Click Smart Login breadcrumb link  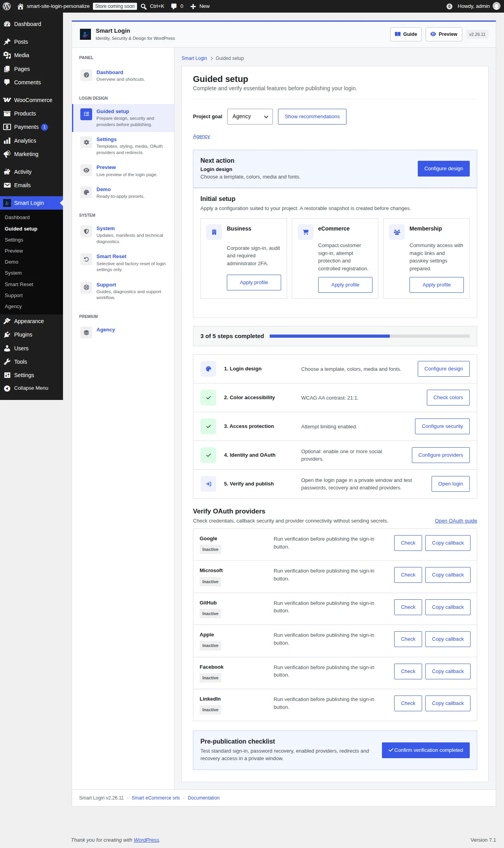click(194, 58)
